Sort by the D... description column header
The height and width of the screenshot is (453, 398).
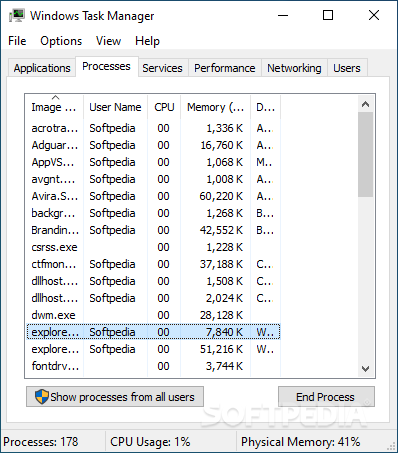click(x=265, y=107)
